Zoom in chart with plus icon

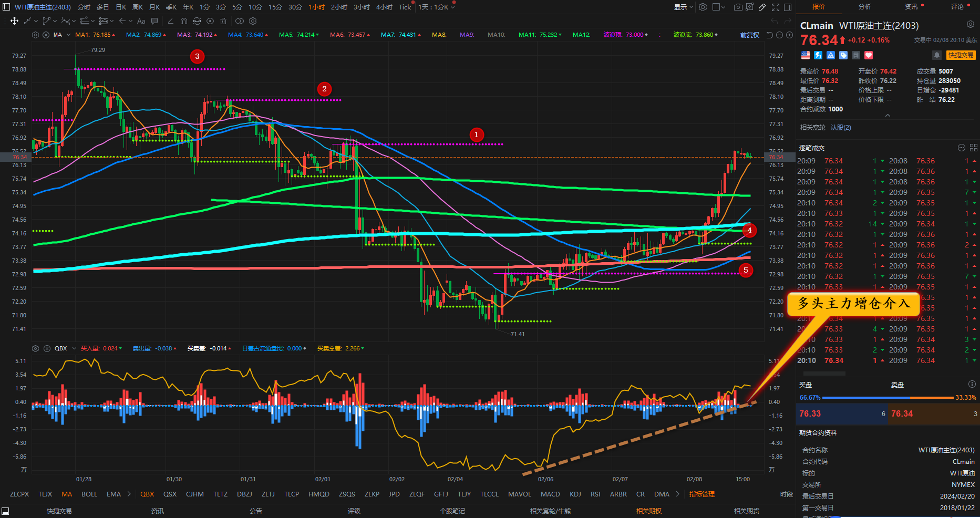tap(789, 35)
